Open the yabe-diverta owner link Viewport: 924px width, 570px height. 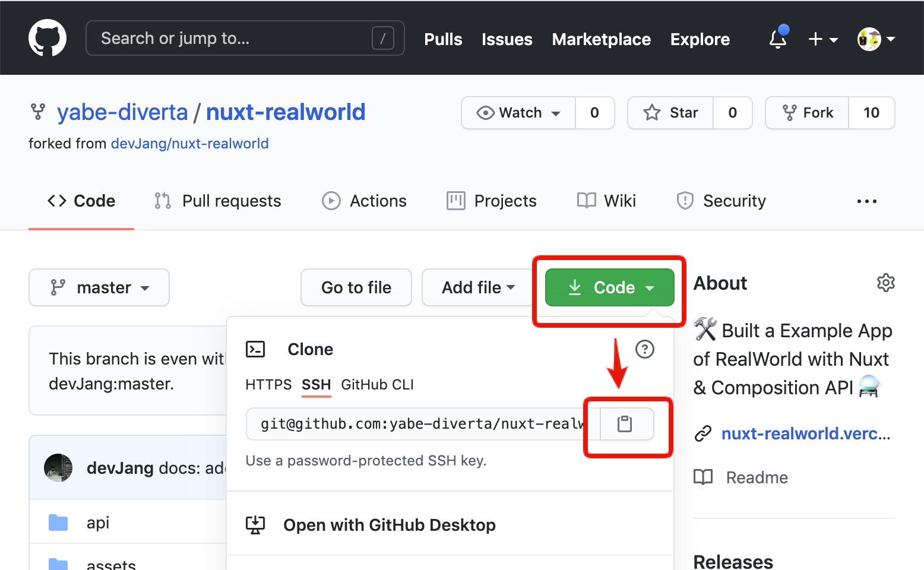click(x=122, y=112)
